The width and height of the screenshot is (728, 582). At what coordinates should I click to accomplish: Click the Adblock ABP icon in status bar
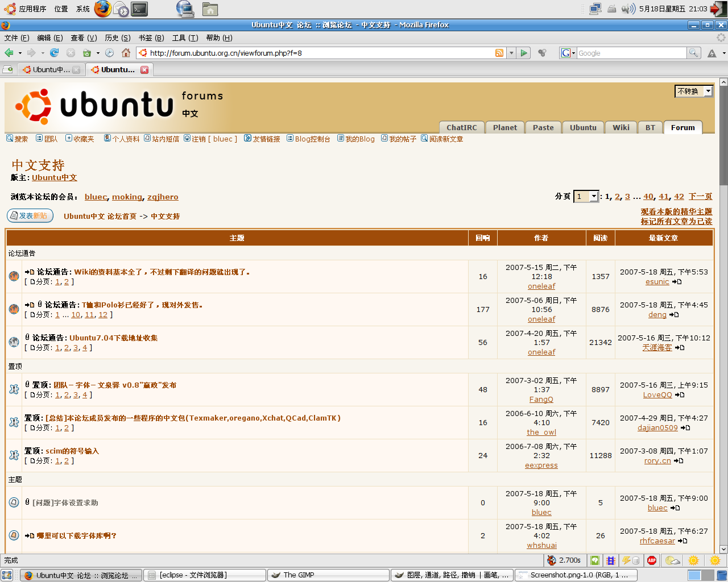coord(652,560)
